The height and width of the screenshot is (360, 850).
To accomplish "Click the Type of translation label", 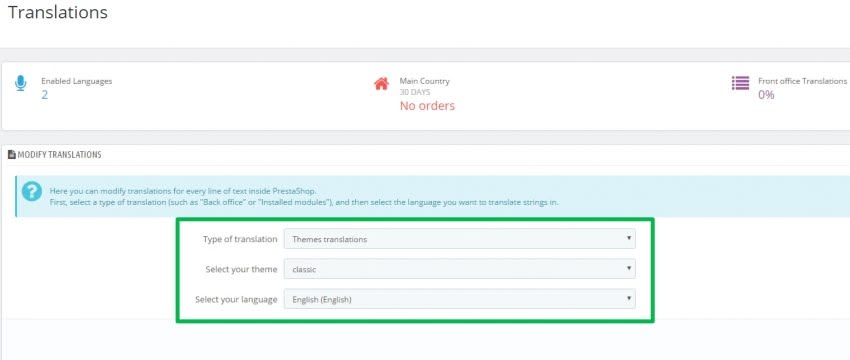I will (x=240, y=239).
